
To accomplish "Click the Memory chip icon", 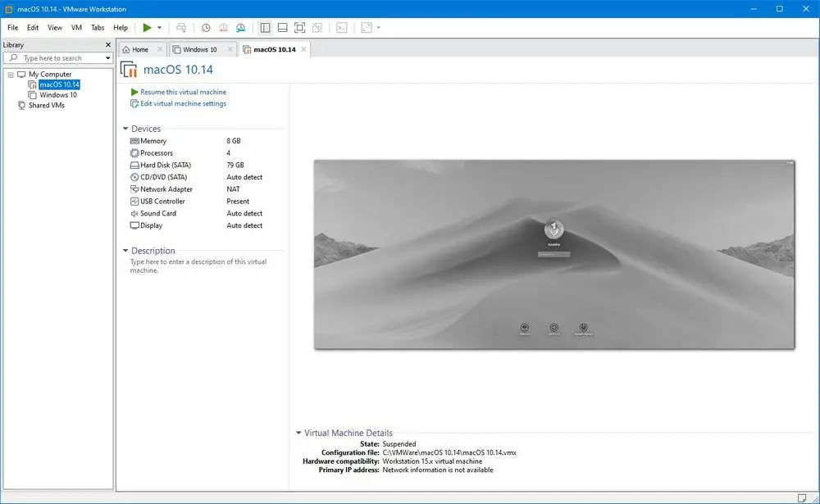I will [x=134, y=141].
